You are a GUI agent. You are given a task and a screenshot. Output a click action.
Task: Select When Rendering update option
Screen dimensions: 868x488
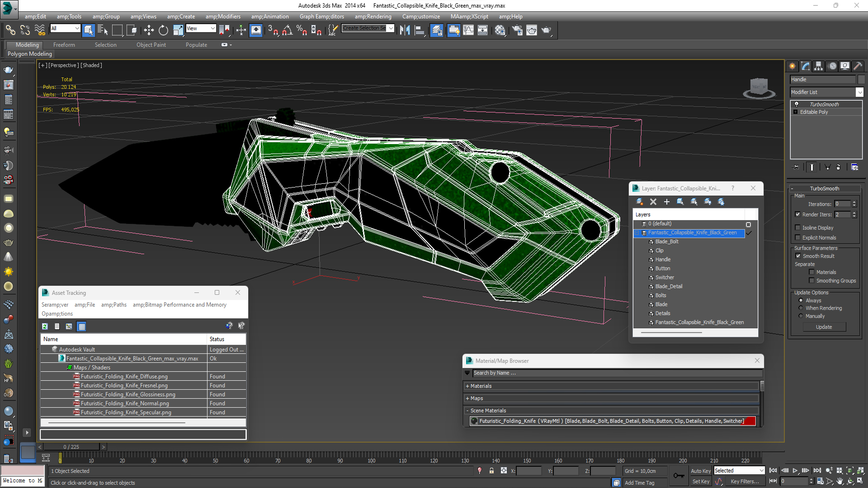point(801,308)
